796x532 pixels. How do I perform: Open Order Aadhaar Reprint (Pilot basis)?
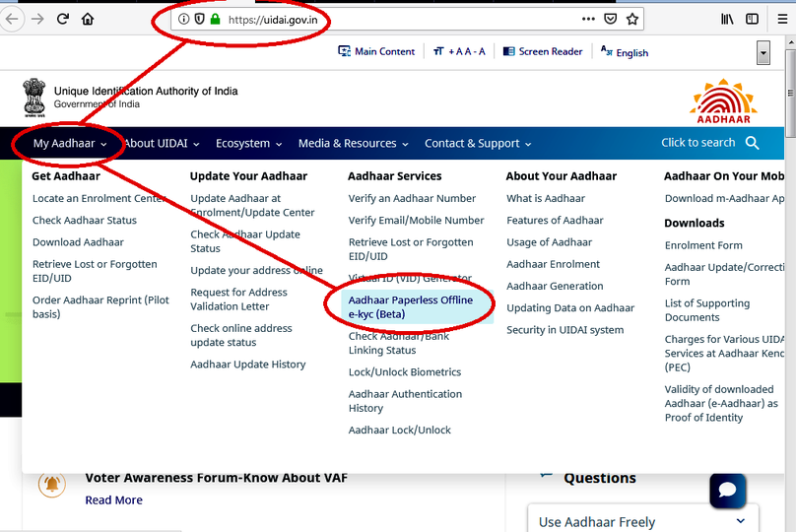click(x=100, y=307)
